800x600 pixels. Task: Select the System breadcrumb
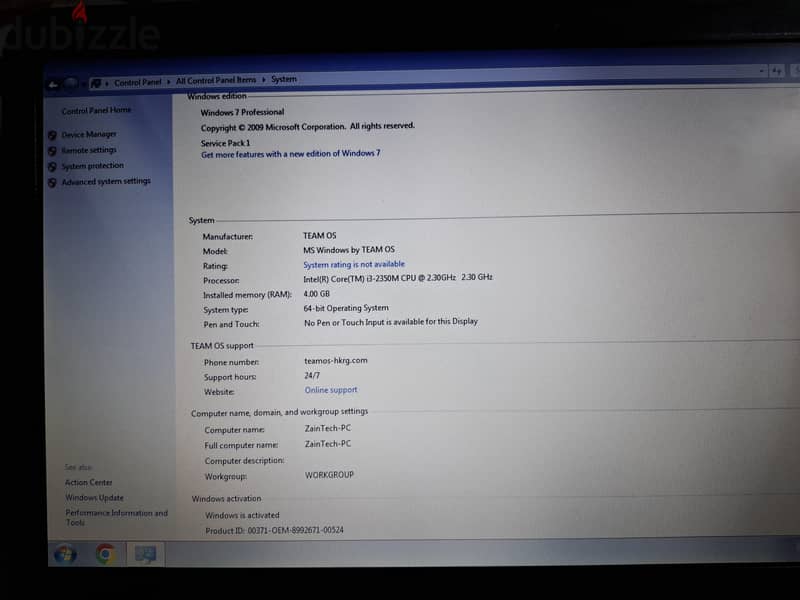[284, 79]
